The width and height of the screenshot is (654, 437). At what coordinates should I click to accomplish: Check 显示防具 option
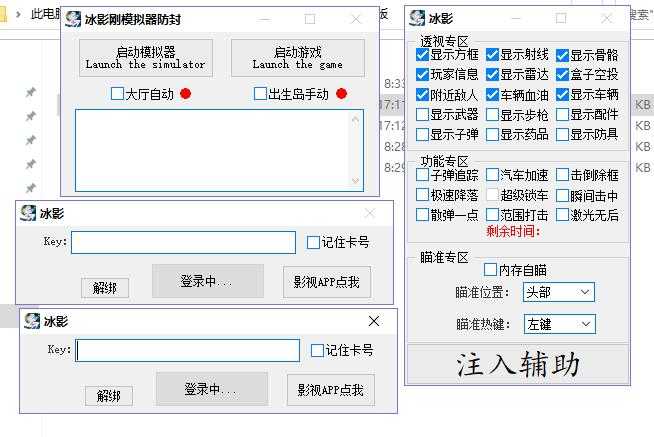pyautogui.click(x=563, y=134)
